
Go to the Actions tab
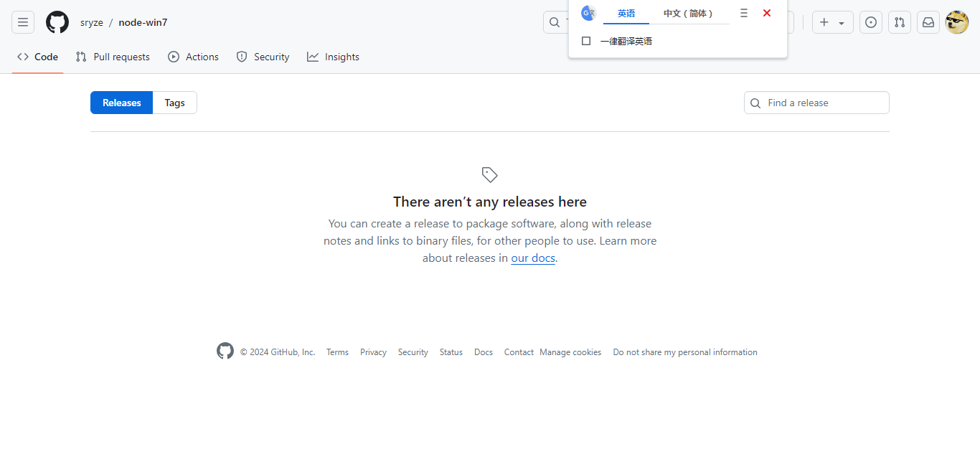[194, 57]
